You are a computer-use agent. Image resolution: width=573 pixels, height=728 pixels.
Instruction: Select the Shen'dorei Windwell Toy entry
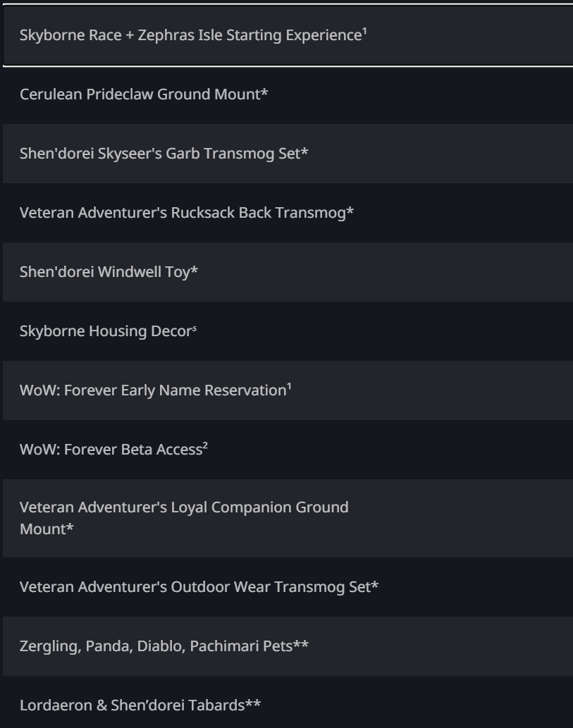pos(288,271)
